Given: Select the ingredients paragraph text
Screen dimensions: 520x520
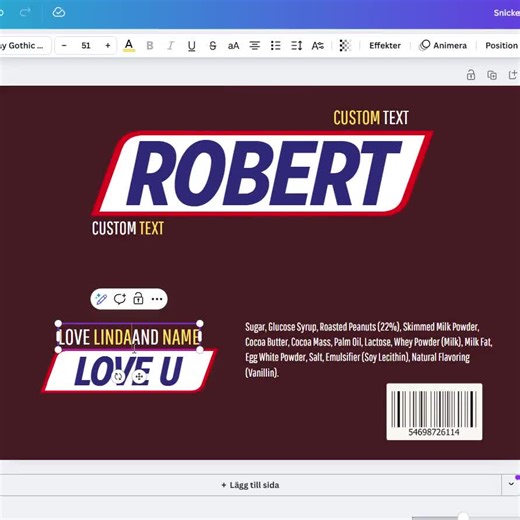Looking at the screenshot, I should click(368, 349).
